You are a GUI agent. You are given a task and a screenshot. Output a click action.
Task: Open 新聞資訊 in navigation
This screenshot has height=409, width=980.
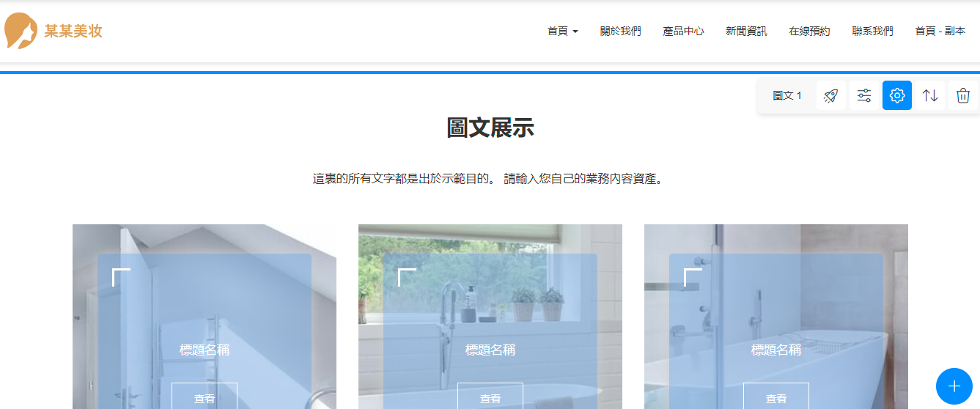pyautogui.click(x=746, y=31)
